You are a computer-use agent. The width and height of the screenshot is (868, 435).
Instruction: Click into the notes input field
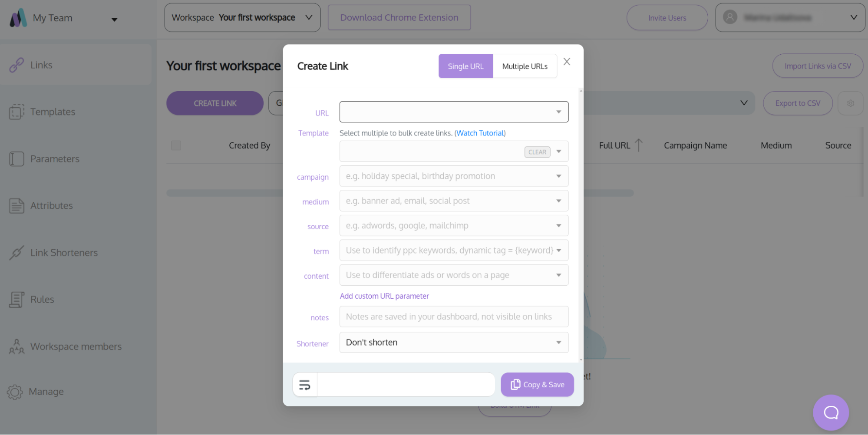pyautogui.click(x=454, y=317)
